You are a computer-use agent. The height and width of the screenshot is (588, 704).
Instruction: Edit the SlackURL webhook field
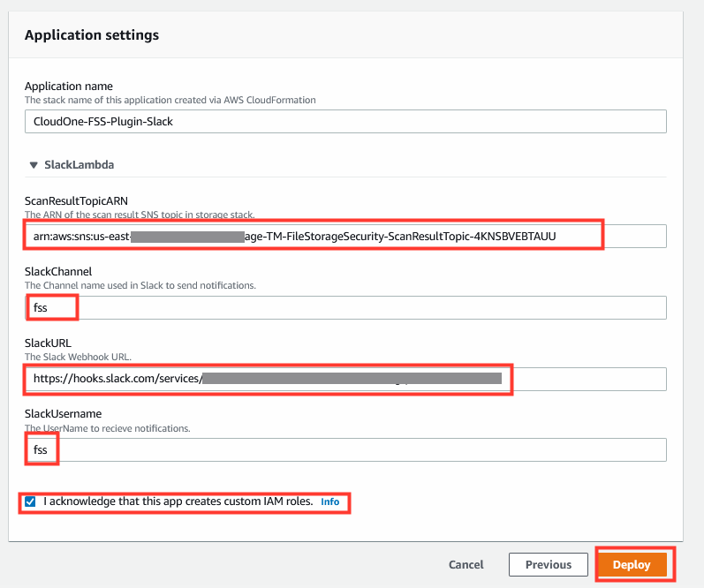345,379
